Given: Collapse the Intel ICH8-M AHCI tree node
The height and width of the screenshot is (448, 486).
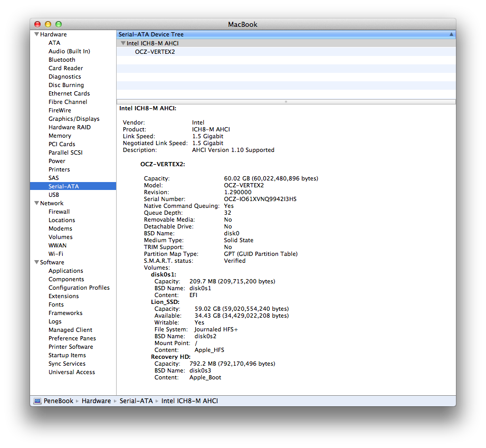Looking at the screenshot, I should tap(123, 43).
